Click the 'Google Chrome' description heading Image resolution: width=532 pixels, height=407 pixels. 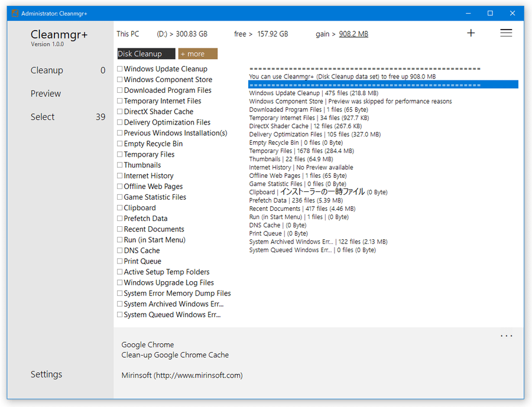pyautogui.click(x=148, y=344)
